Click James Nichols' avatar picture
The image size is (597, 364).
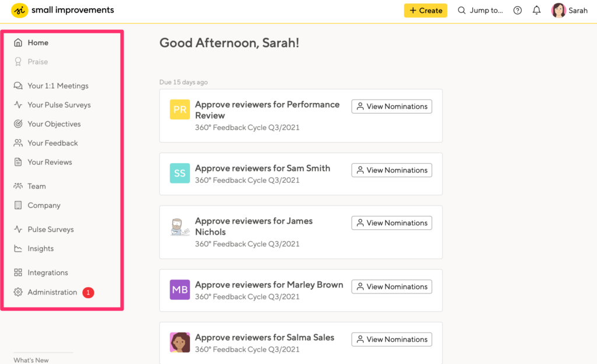point(180,227)
